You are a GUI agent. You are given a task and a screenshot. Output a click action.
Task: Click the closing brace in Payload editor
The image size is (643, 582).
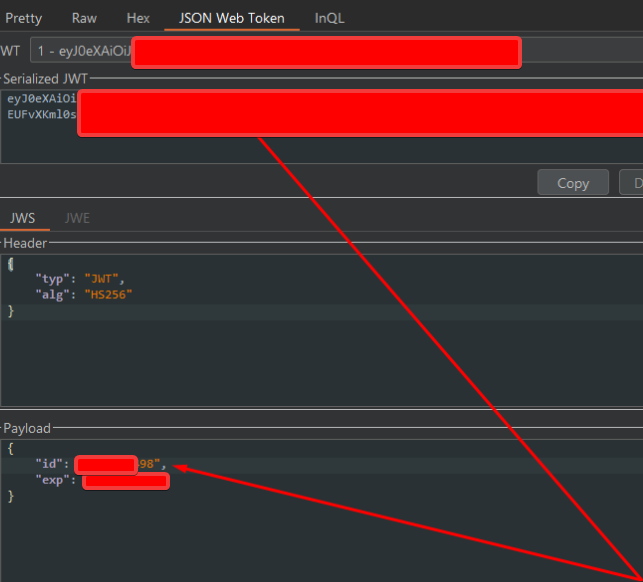coord(11,496)
